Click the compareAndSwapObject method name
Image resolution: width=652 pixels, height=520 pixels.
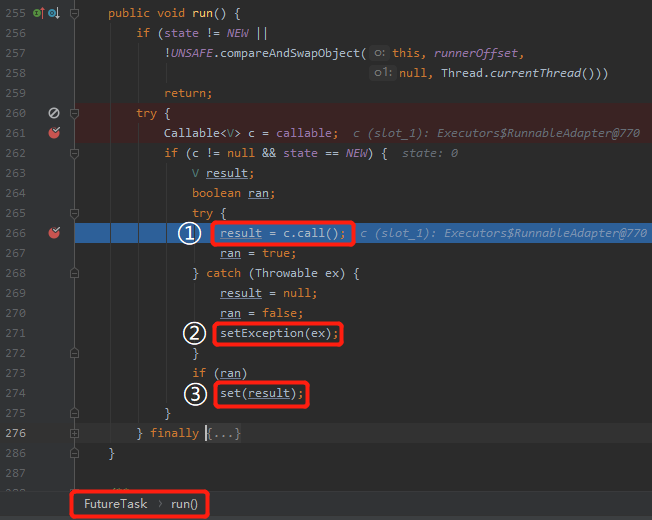pos(289,53)
